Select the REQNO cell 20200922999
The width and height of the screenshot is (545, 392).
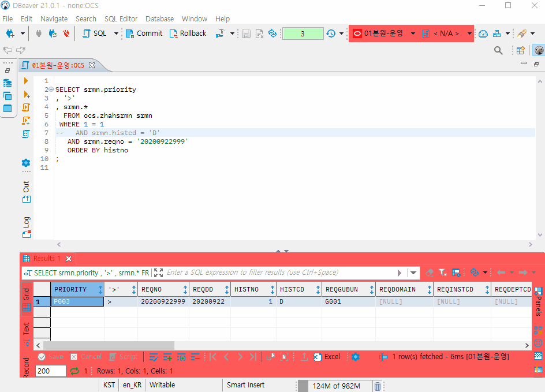163,301
